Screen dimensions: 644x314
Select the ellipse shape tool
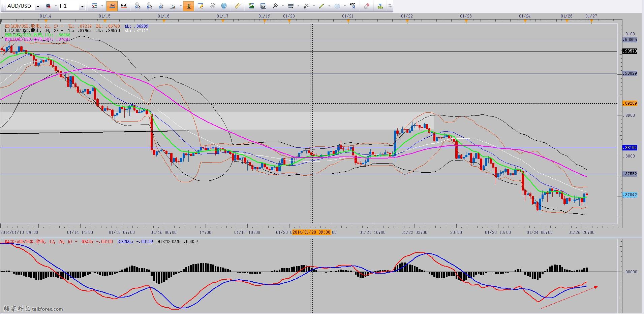click(337, 6)
